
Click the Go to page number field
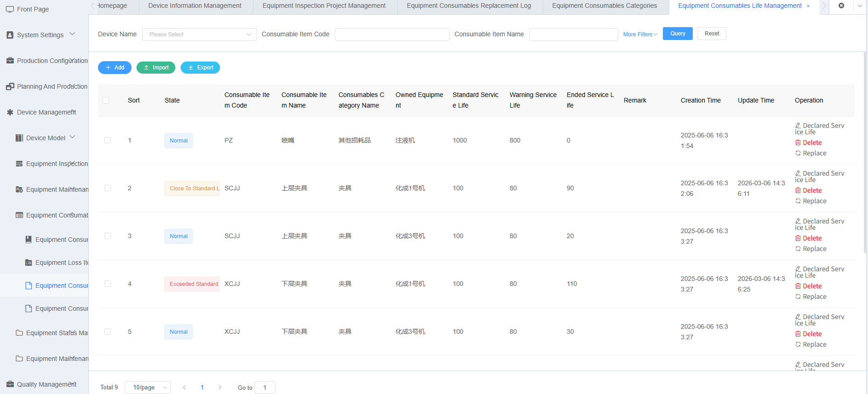[x=265, y=388]
